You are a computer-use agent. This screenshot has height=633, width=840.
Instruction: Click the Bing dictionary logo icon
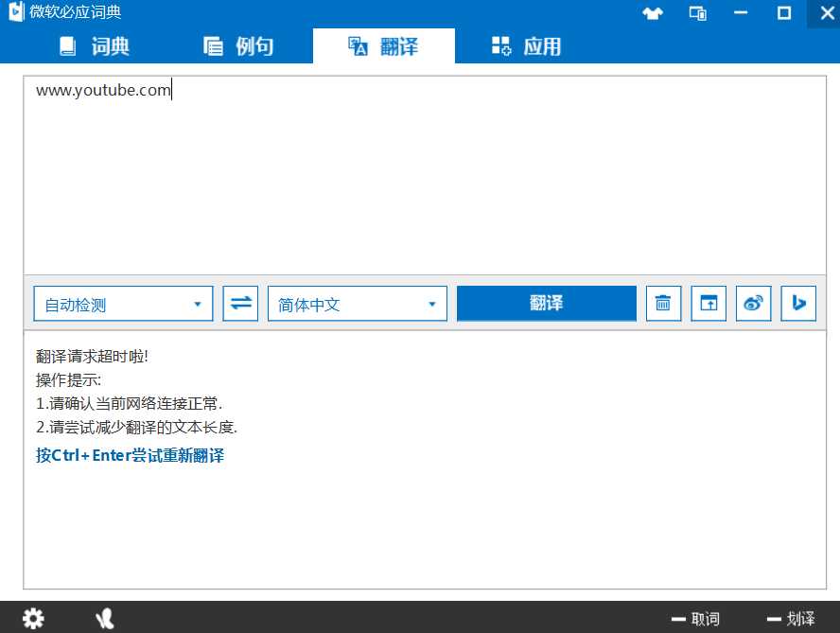click(16, 11)
